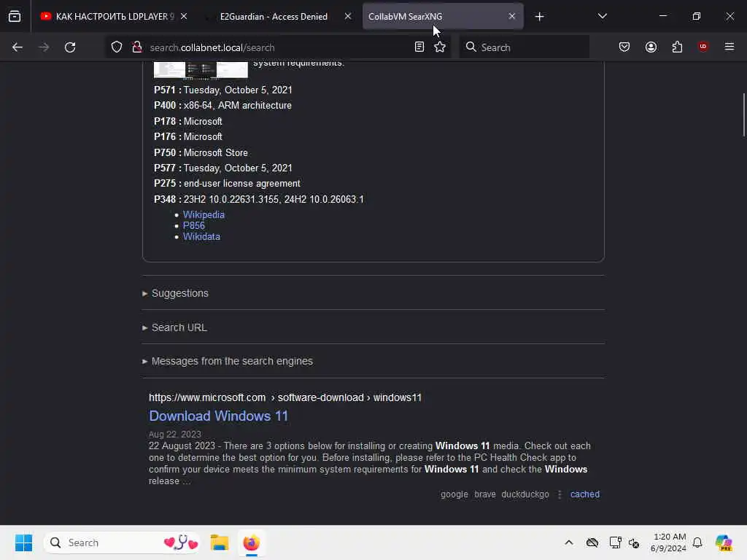
Task: Click Firefox icon in taskbar
Action: (251, 542)
